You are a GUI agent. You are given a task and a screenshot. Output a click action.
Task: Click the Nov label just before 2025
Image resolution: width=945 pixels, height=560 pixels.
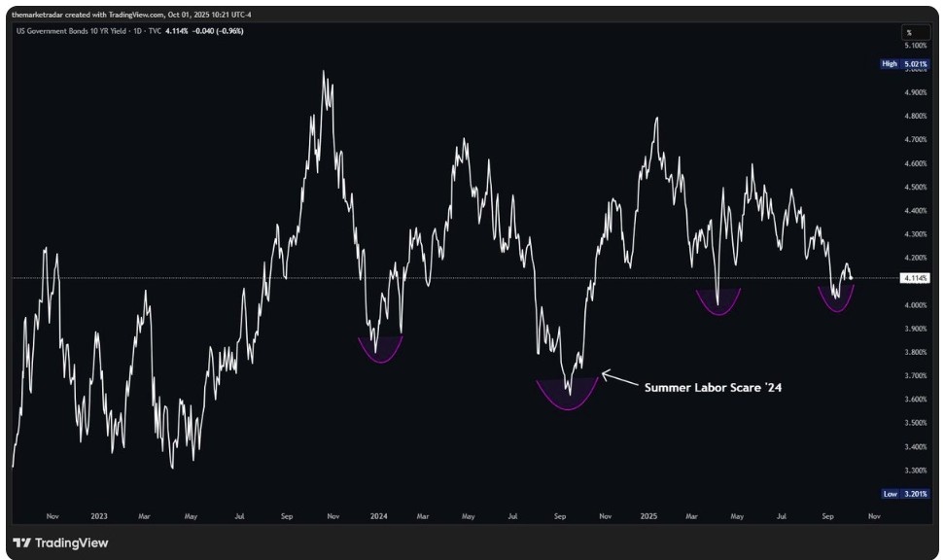point(605,516)
